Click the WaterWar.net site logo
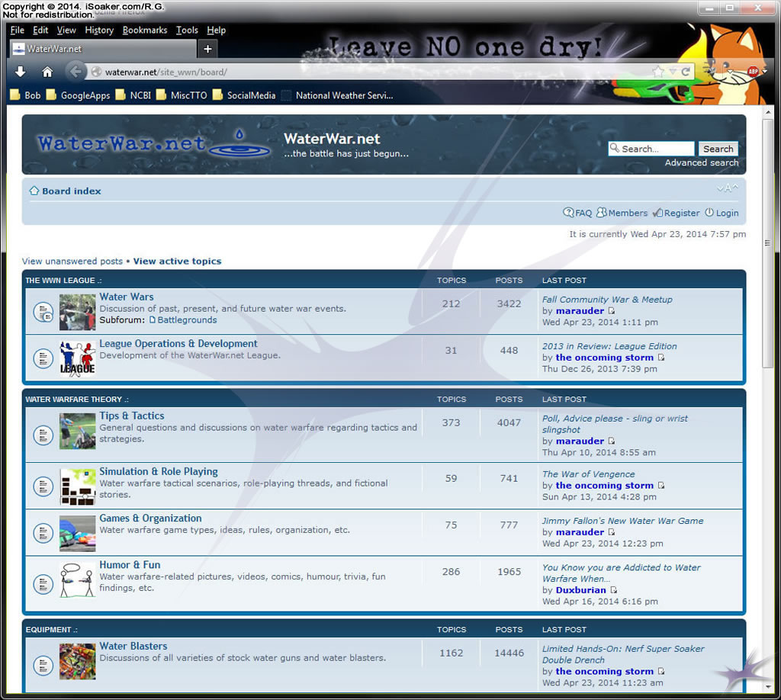The width and height of the screenshot is (781, 700). pos(154,144)
